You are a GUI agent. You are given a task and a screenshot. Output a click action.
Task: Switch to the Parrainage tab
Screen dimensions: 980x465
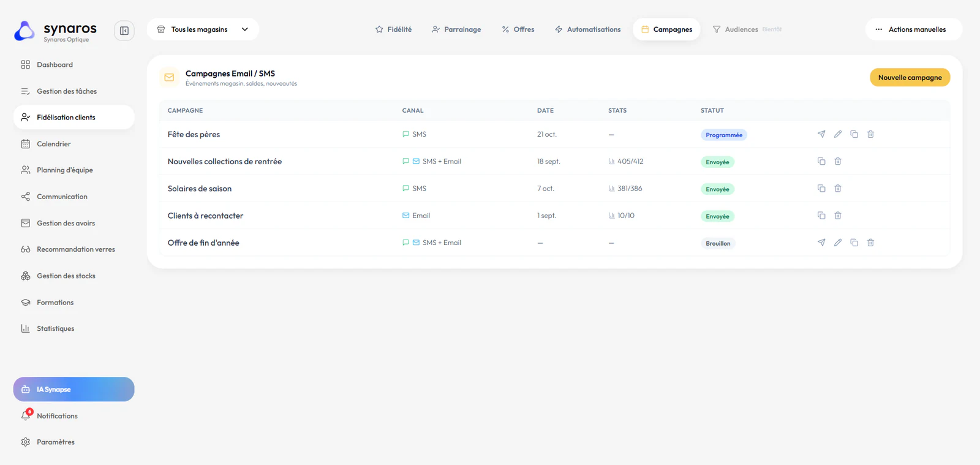click(x=456, y=29)
